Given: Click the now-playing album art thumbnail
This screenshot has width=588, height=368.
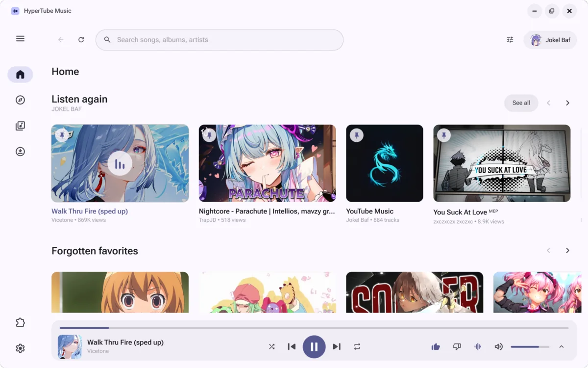Looking at the screenshot, I should 70,347.
